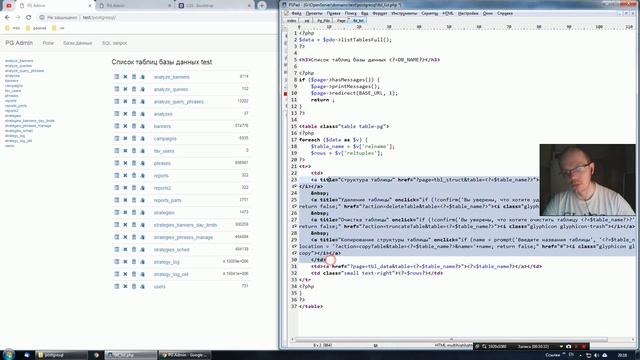This screenshot has height=360, width=640.
Task: Click copy icon in strategy_log row
Action: [x=142, y=262]
